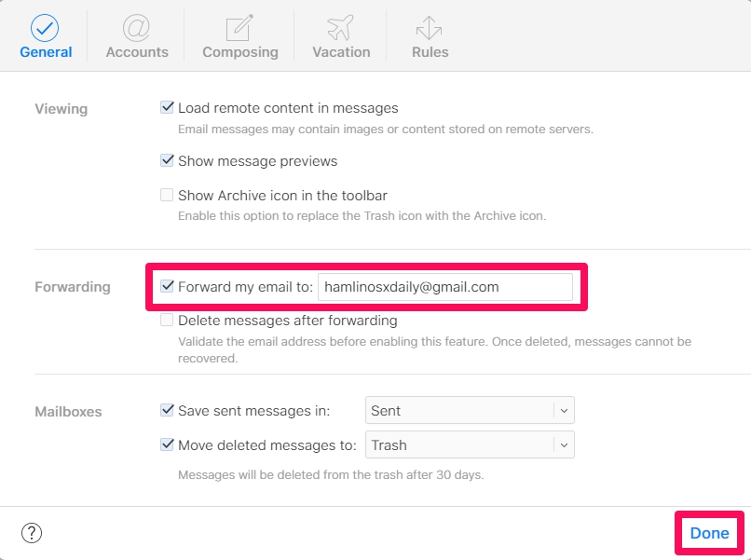751x560 pixels.
Task: Select the Accounts settings icon
Action: click(x=136, y=27)
